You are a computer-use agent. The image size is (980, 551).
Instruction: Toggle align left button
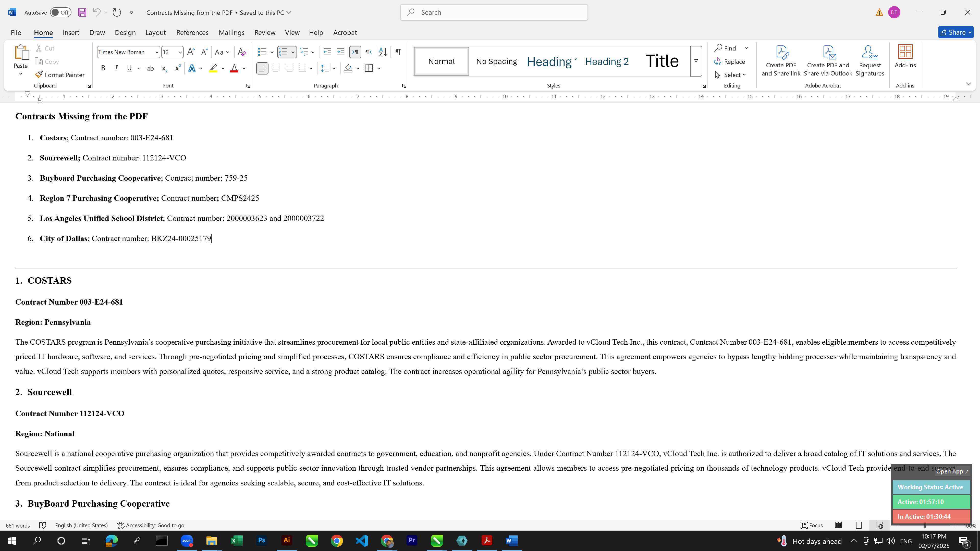point(262,68)
